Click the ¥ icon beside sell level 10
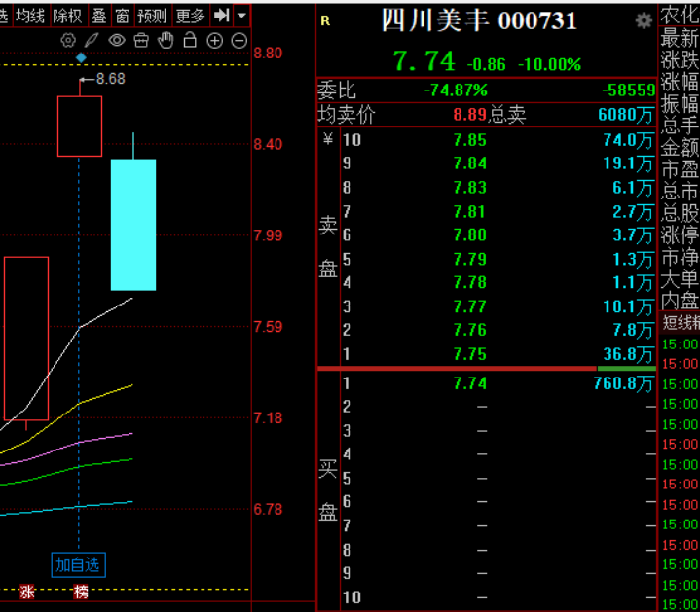This screenshot has height=612, width=700. click(328, 139)
